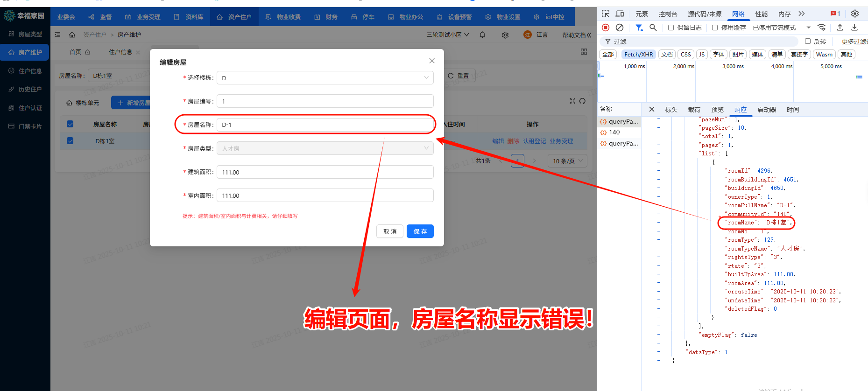This screenshot has width=868, height=391.
Task: Click the 保存 button
Action: tap(420, 231)
